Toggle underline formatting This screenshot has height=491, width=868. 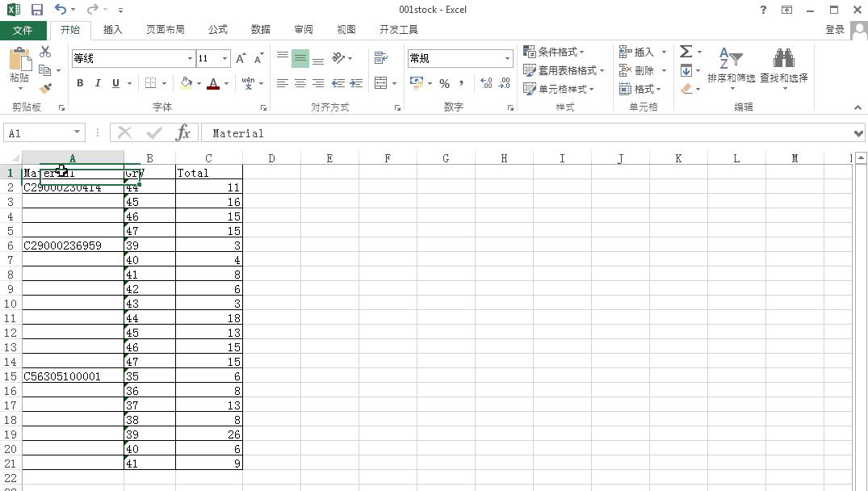click(x=115, y=83)
